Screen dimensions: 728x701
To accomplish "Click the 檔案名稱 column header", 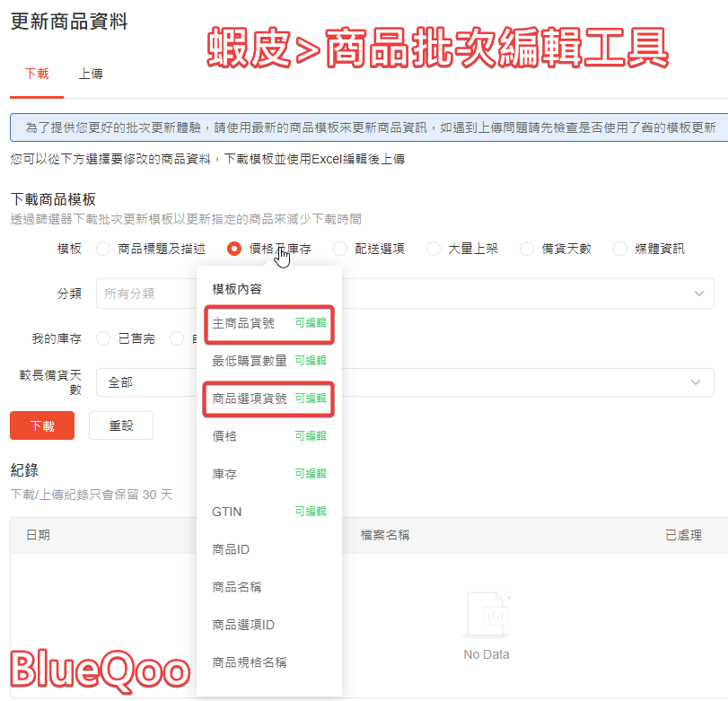I will [x=385, y=535].
